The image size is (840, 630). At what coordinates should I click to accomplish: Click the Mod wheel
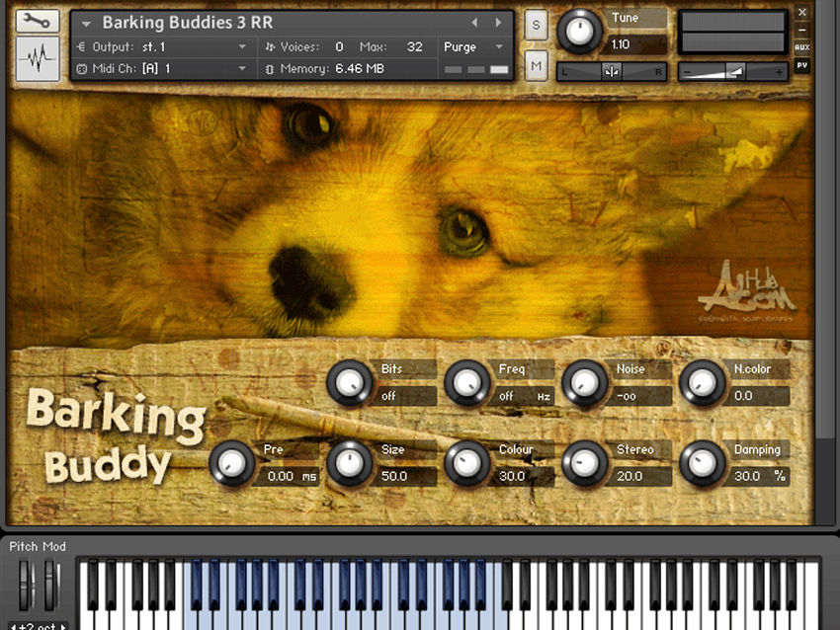(50, 585)
